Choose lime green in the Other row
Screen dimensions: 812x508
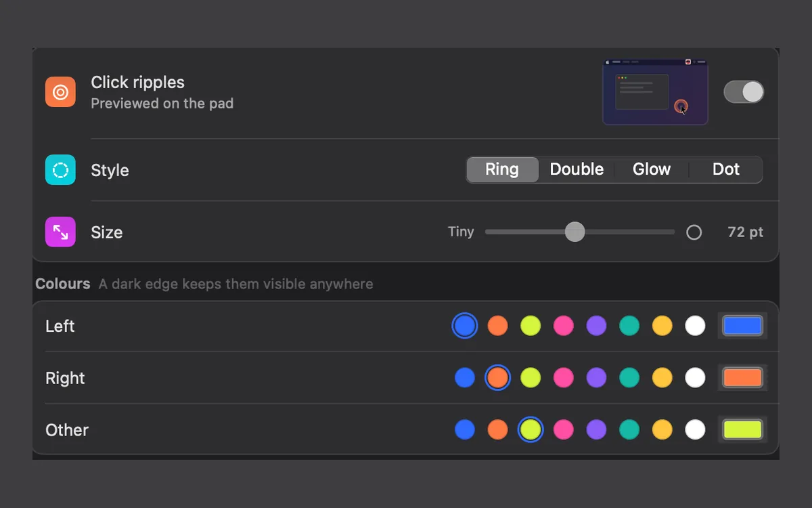(x=531, y=429)
